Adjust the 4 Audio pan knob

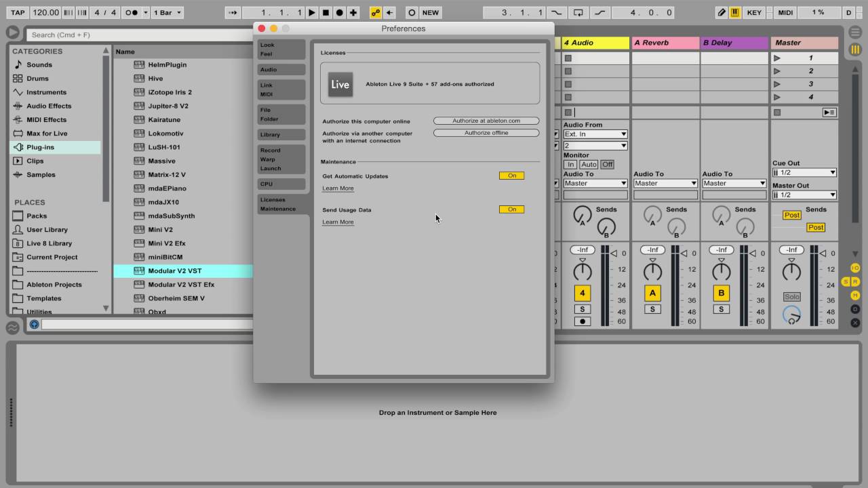pyautogui.click(x=583, y=272)
